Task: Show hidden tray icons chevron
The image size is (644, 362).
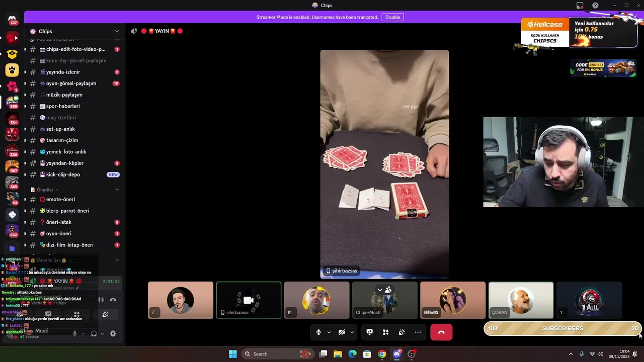Action: [571, 354]
